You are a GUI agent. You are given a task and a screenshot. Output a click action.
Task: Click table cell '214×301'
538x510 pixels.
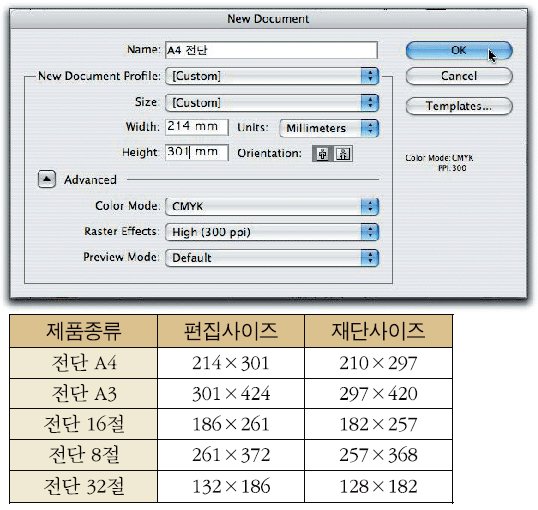point(231,363)
